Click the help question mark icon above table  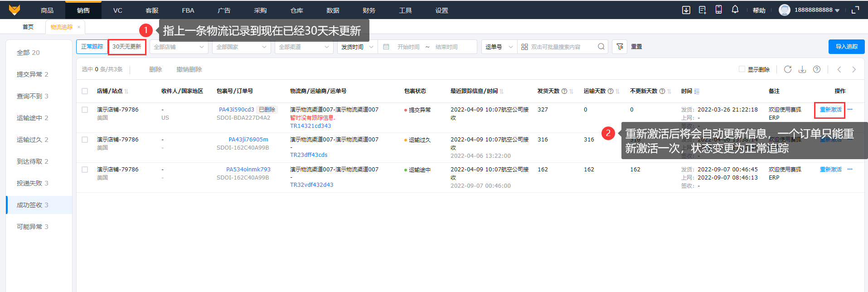coord(817,69)
